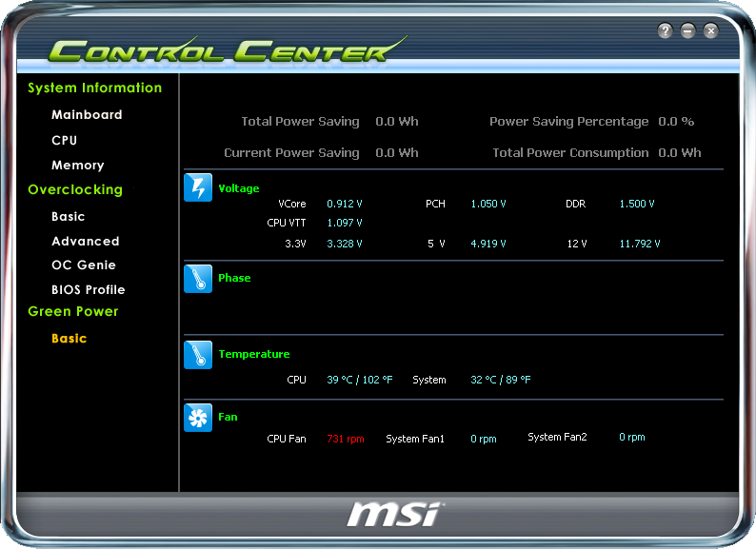The image size is (756, 549).
Task: Click the DDR label
Action: coord(576,204)
